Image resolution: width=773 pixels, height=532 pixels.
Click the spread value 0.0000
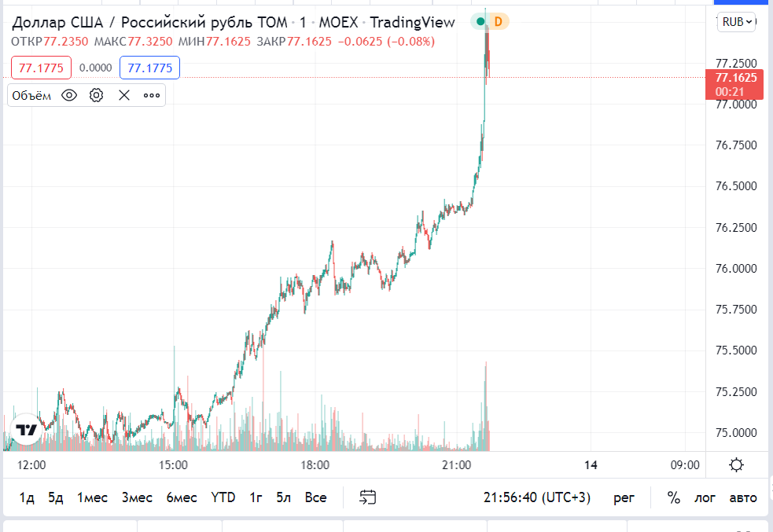tap(96, 68)
